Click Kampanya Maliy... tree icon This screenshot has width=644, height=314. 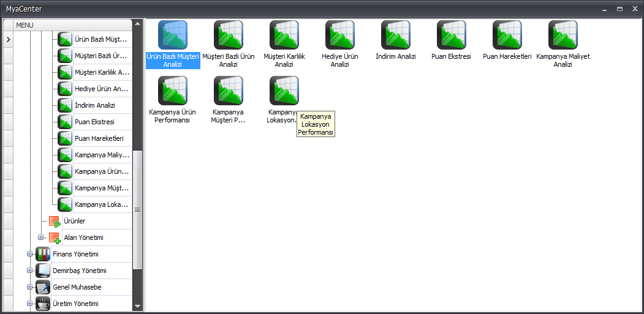point(65,155)
